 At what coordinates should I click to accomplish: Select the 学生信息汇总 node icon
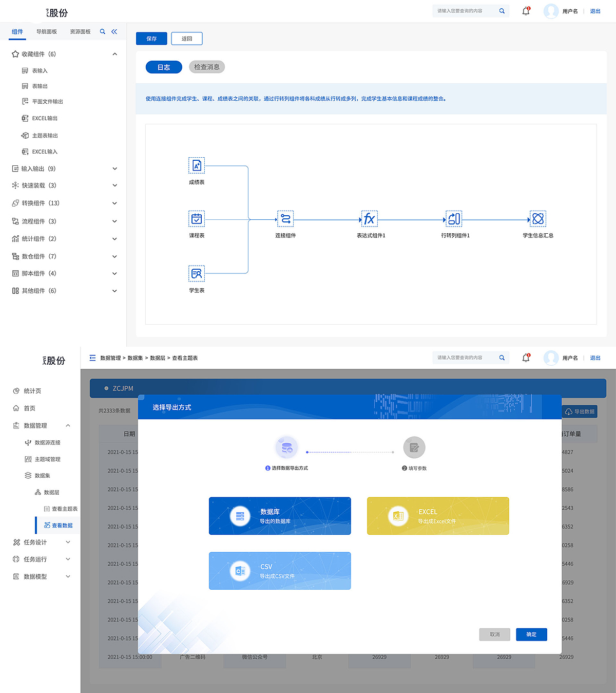point(538,219)
